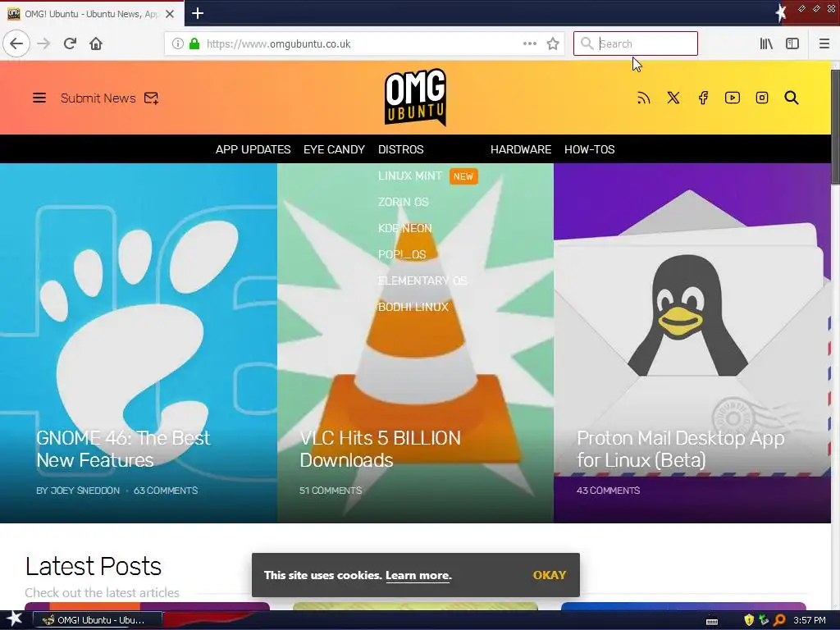Open the Facebook page icon
Viewport: 840px width, 630px height.
pyautogui.click(x=703, y=98)
